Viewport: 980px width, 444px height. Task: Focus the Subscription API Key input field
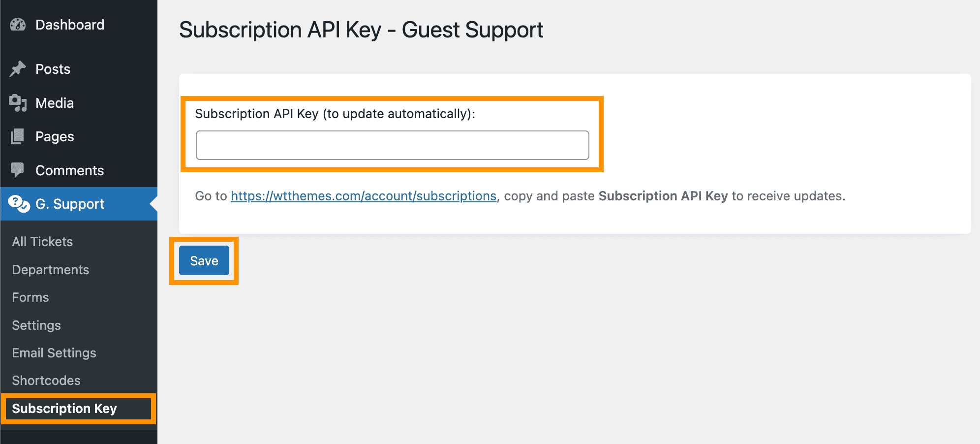pyautogui.click(x=392, y=145)
